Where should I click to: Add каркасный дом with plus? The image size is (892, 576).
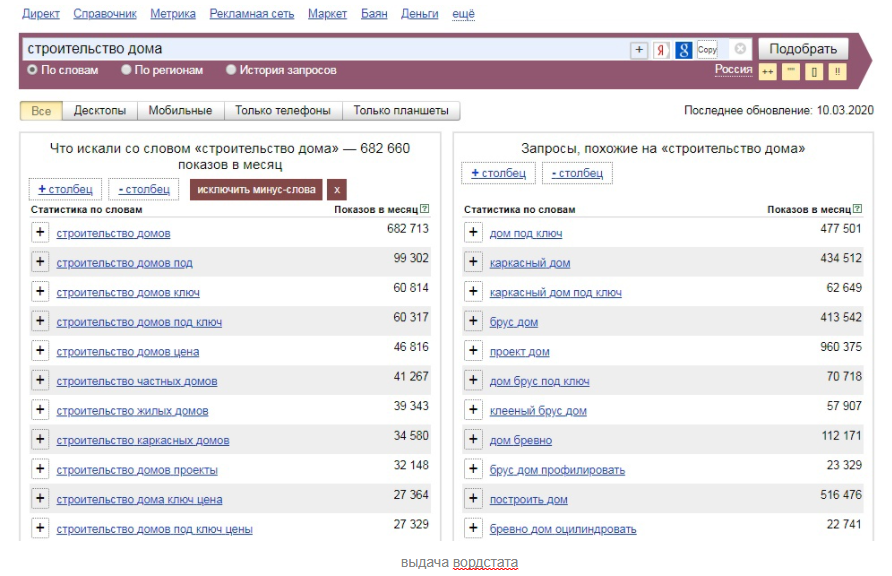click(x=473, y=262)
